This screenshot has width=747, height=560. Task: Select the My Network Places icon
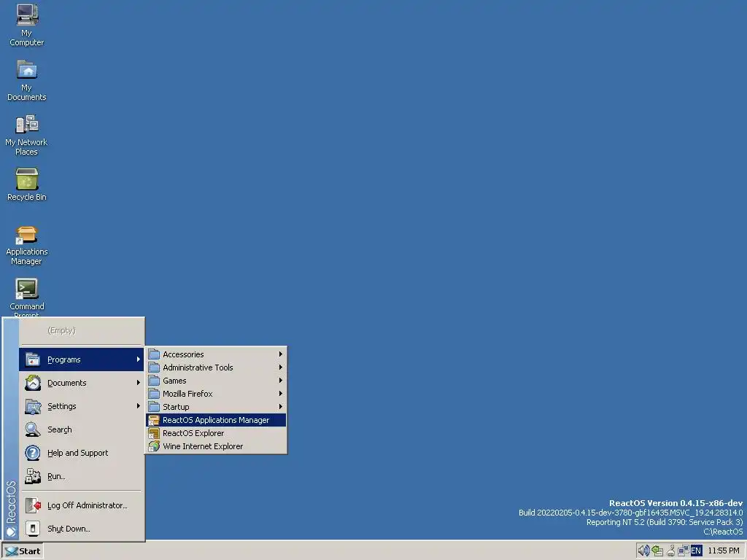click(x=27, y=135)
